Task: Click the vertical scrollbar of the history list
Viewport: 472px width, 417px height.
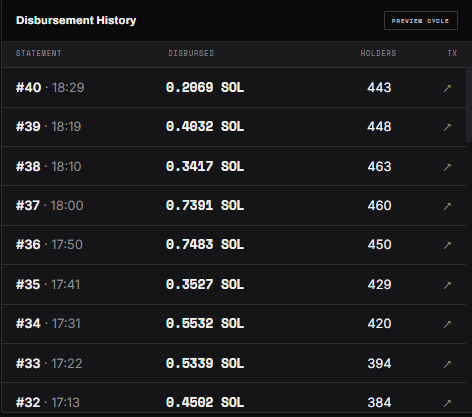Action: tap(469, 106)
